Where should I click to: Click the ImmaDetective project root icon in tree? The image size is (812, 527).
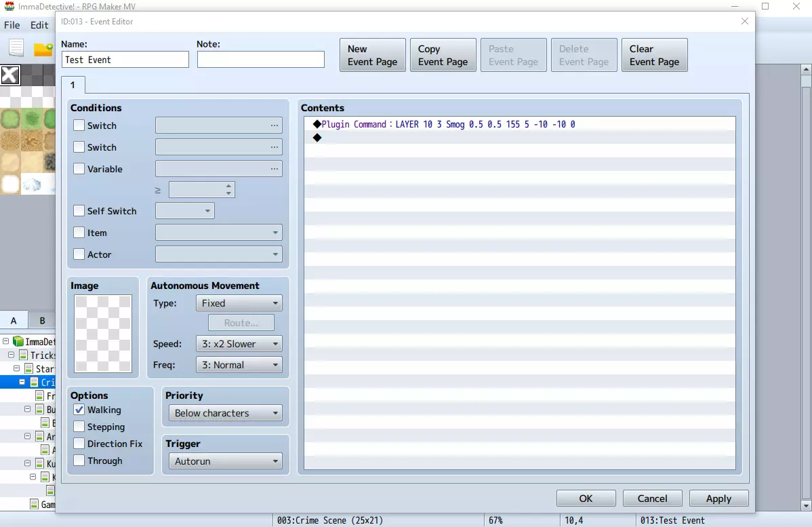click(x=18, y=341)
